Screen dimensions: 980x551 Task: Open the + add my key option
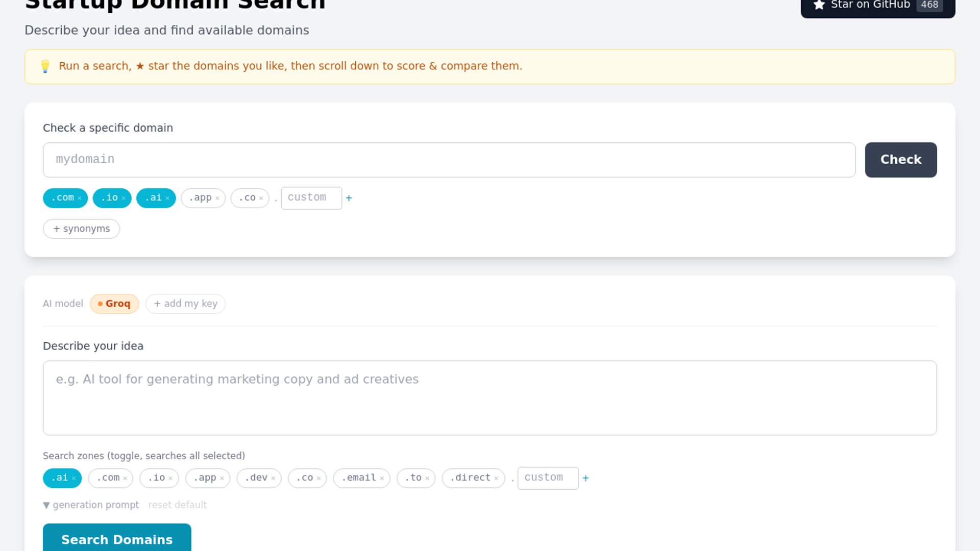point(185,304)
